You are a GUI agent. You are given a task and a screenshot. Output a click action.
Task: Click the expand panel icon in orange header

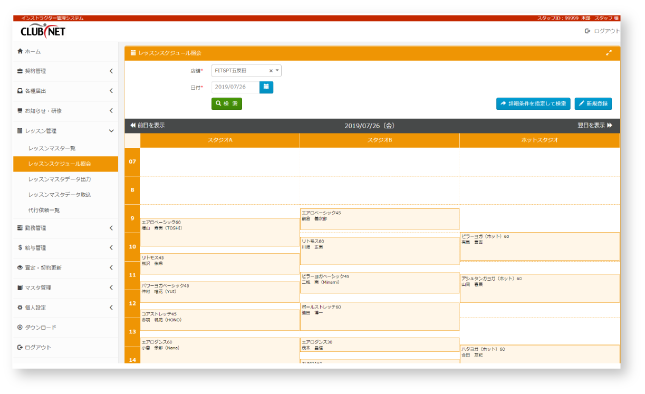click(x=608, y=53)
